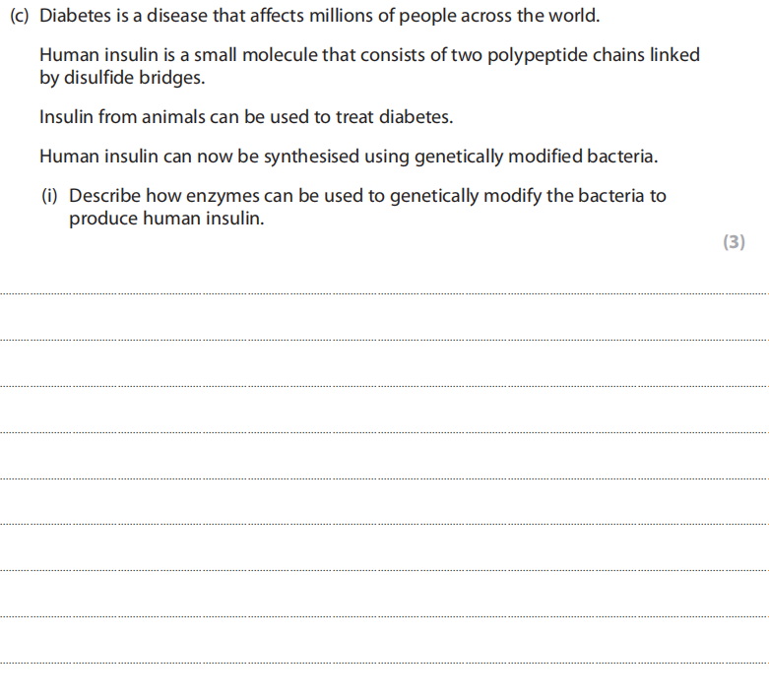The image size is (769, 700).
Task: Click the sentence "Insulin from animals can be used"
Action: 246,117
